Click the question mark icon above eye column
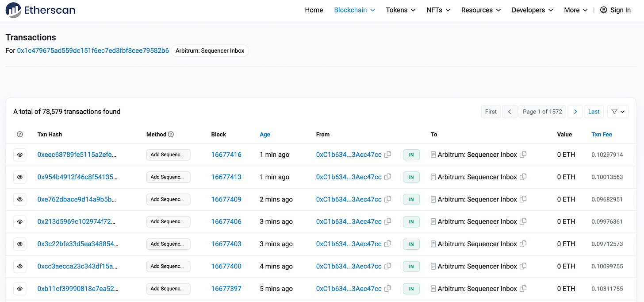Image resolution: width=644 pixels, height=302 pixels. (19, 134)
